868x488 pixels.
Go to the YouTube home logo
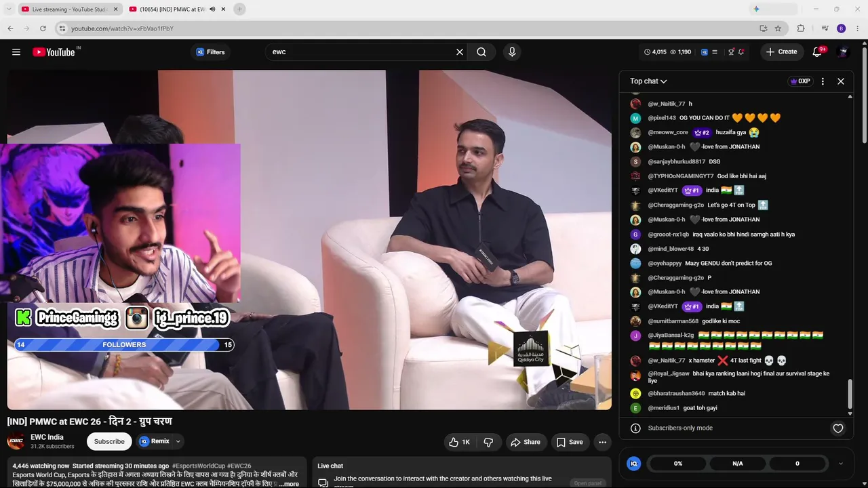pos(54,52)
